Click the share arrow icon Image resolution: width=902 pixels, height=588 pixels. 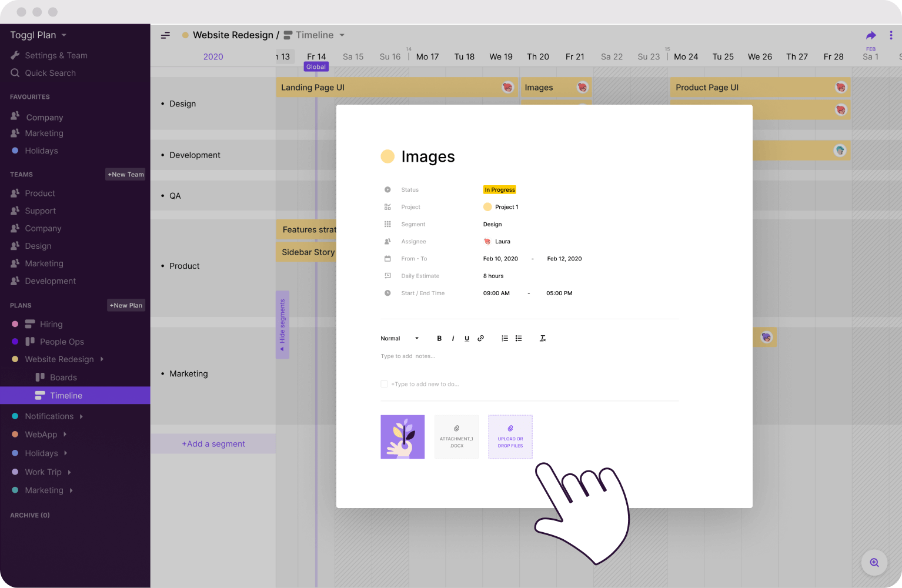point(871,35)
